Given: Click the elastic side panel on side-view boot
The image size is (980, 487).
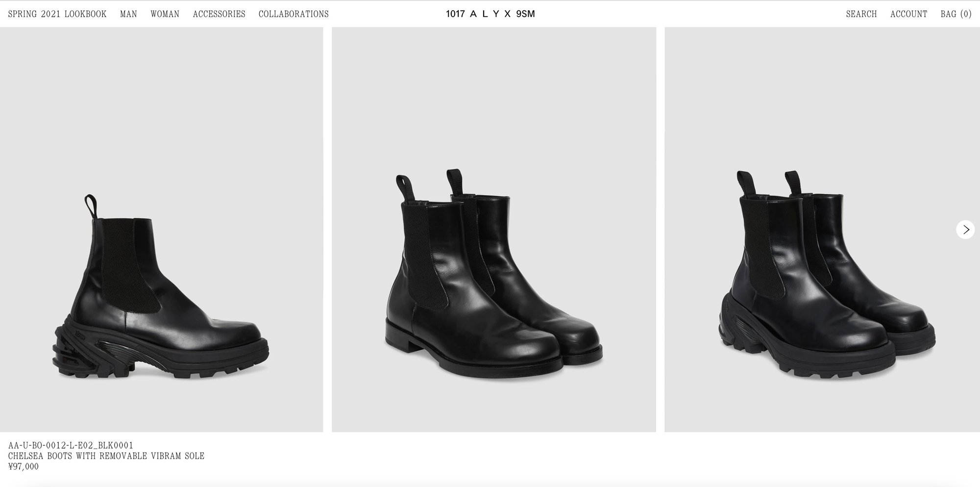Looking at the screenshot, I should pyautogui.click(x=130, y=265).
